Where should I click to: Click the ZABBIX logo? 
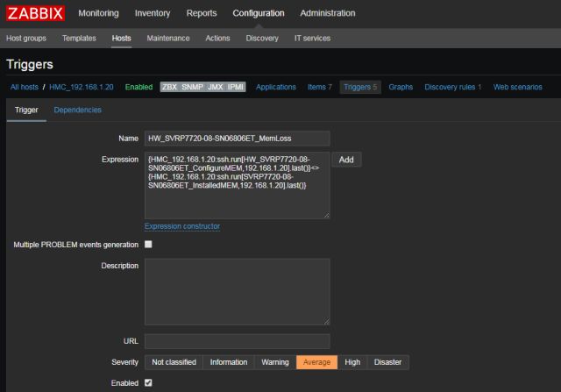pos(35,13)
